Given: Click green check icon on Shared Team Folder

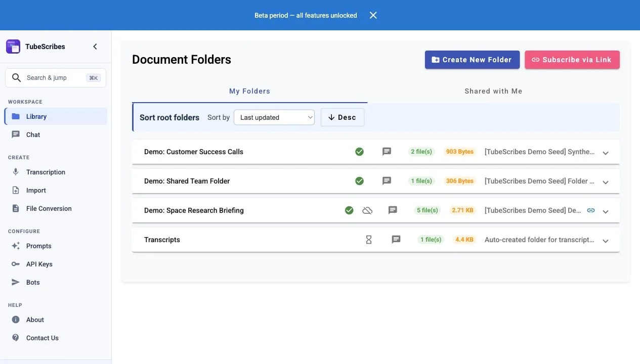Looking at the screenshot, I should (359, 181).
